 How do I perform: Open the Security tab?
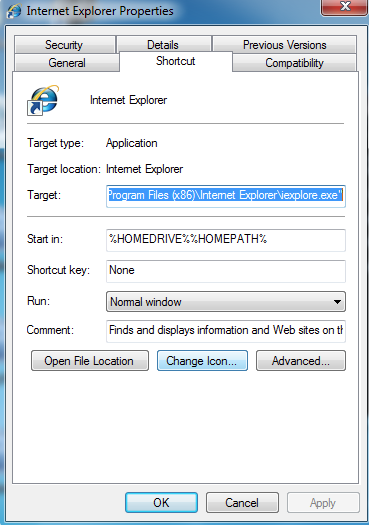coord(65,45)
